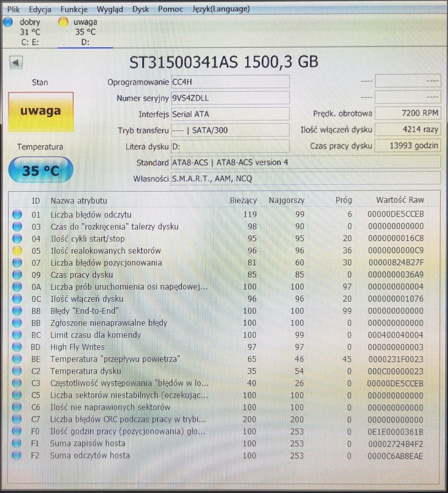Click the Najgorszy column header
This screenshot has width=448, height=493.
click(x=286, y=200)
